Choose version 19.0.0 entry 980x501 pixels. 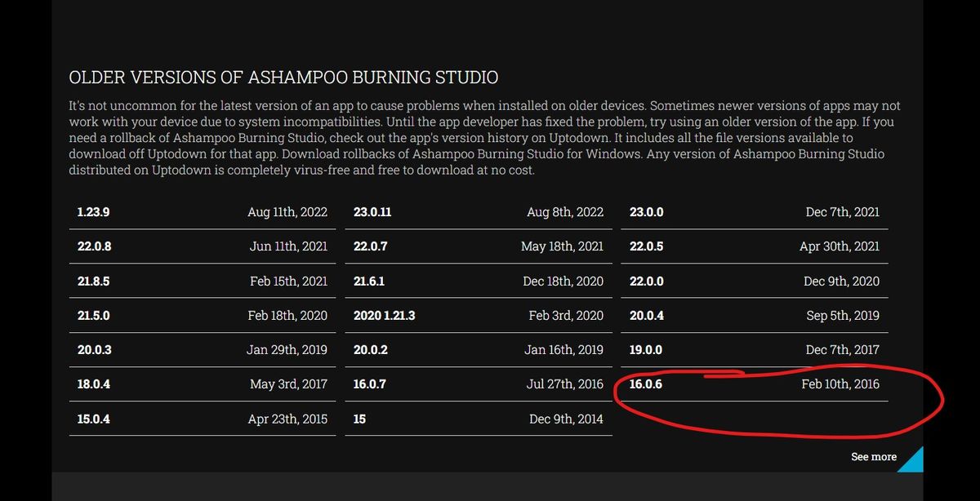(x=646, y=350)
